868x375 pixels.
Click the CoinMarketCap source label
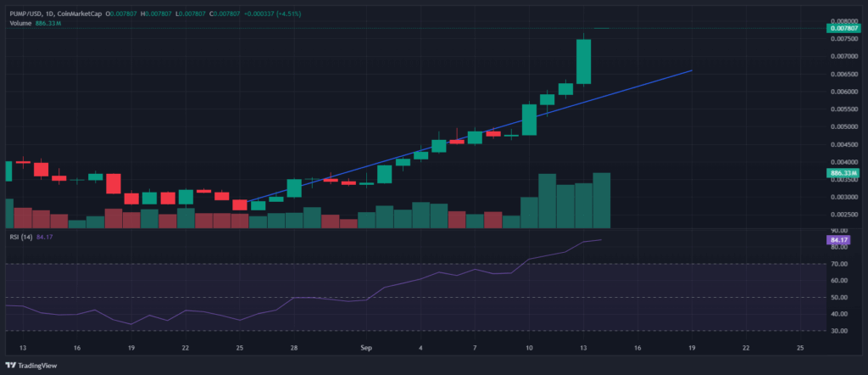(x=79, y=14)
